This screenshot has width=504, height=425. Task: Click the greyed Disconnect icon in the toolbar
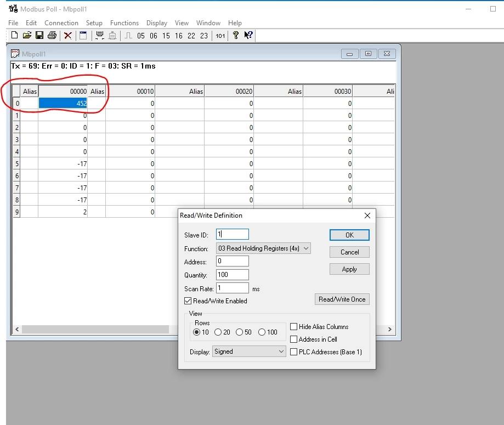point(112,35)
